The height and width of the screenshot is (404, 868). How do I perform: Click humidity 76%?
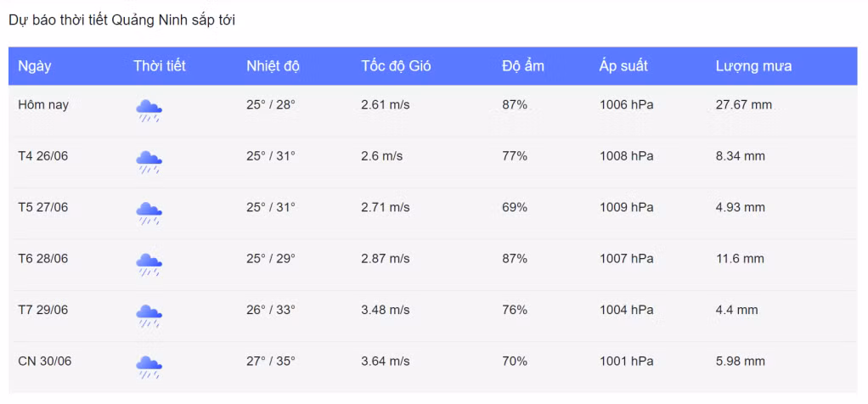[515, 310]
